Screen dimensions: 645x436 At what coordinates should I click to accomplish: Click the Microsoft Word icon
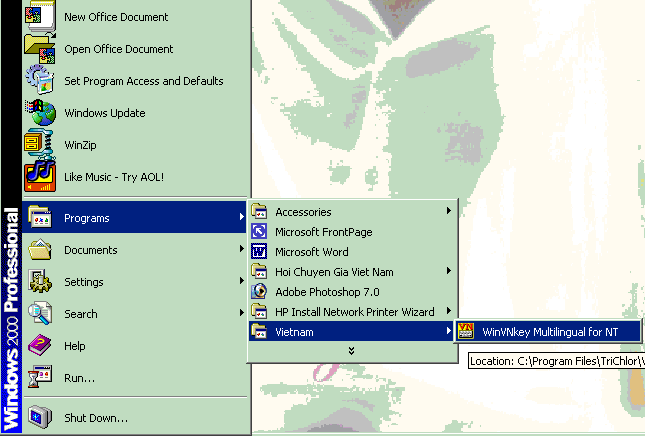[260, 252]
